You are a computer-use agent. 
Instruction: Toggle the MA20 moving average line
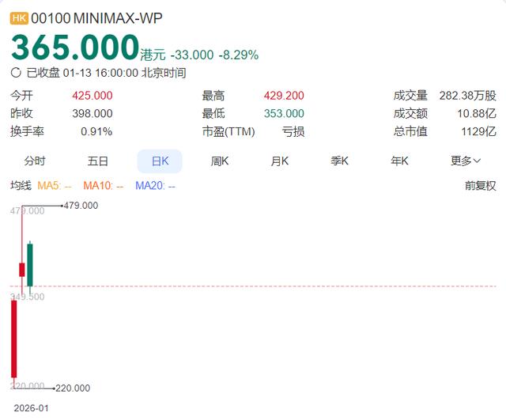(x=155, y=186)
